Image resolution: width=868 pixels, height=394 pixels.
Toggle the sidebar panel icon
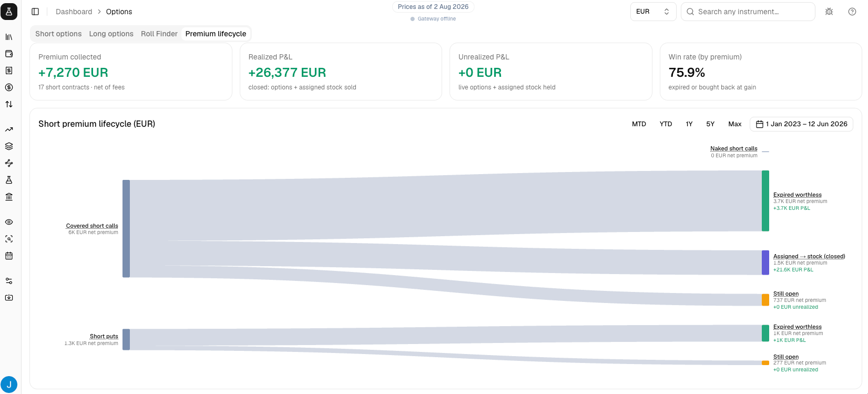(35, 12)
